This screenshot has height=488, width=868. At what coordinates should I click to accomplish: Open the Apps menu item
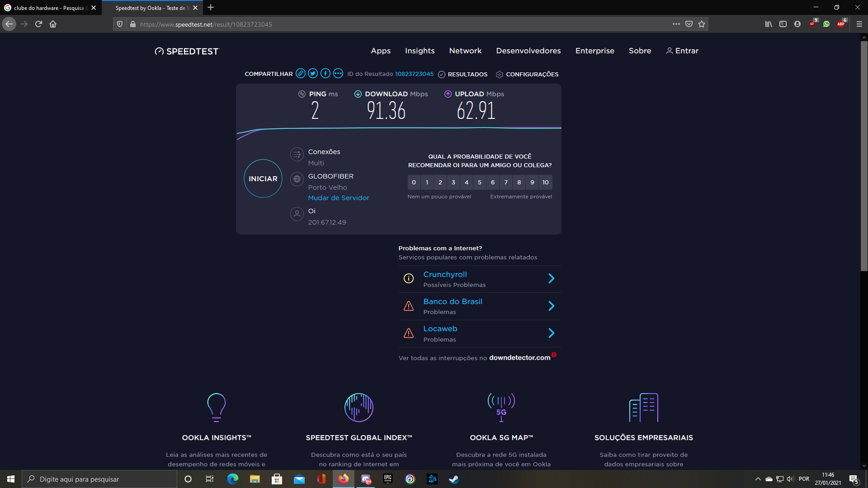(381, 51)
